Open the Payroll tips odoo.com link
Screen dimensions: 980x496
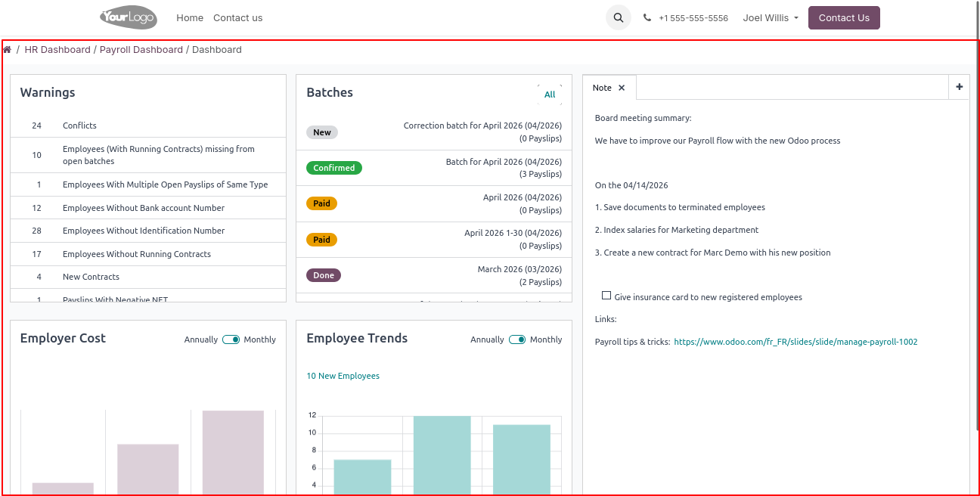(795, 342)
